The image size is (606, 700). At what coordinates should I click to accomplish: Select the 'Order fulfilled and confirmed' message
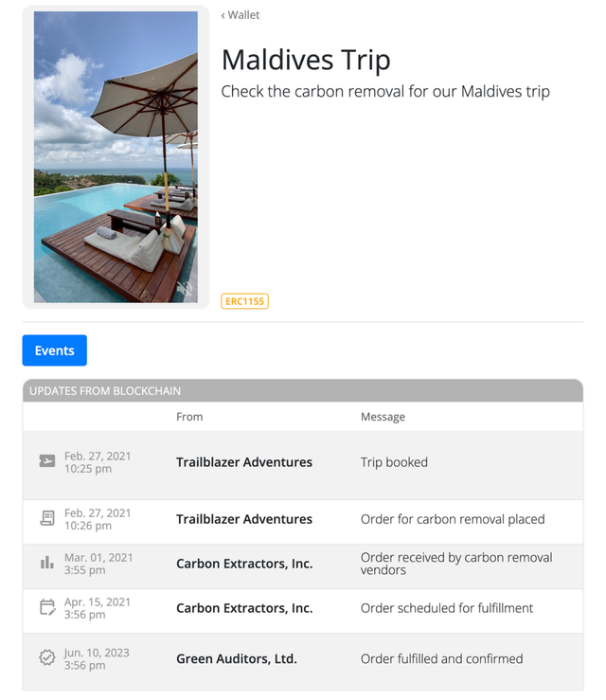pyautogui.click(x=441, y=658)
